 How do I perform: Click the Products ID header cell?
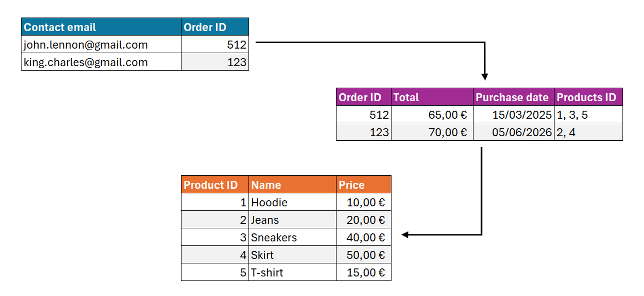(x=588, y=97)
